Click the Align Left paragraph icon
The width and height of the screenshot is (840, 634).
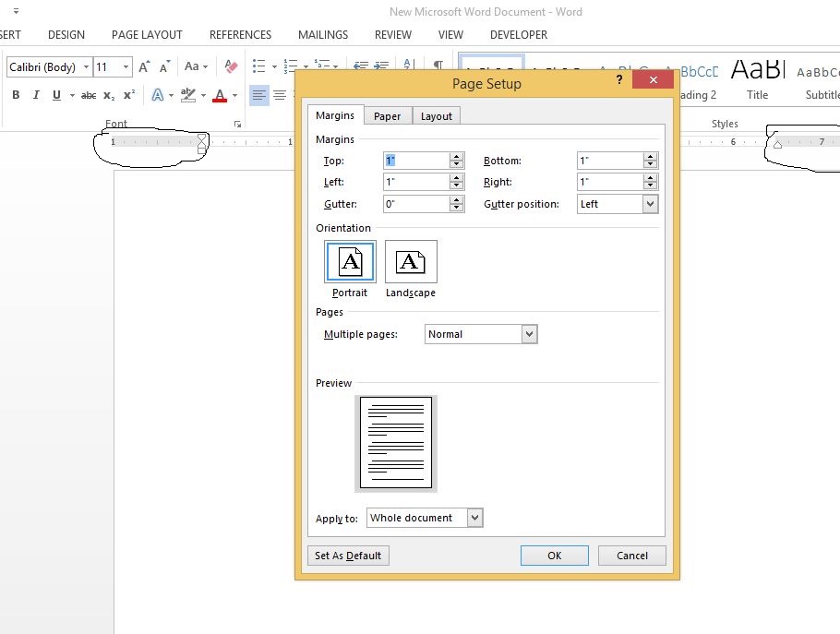click(258, 95)
